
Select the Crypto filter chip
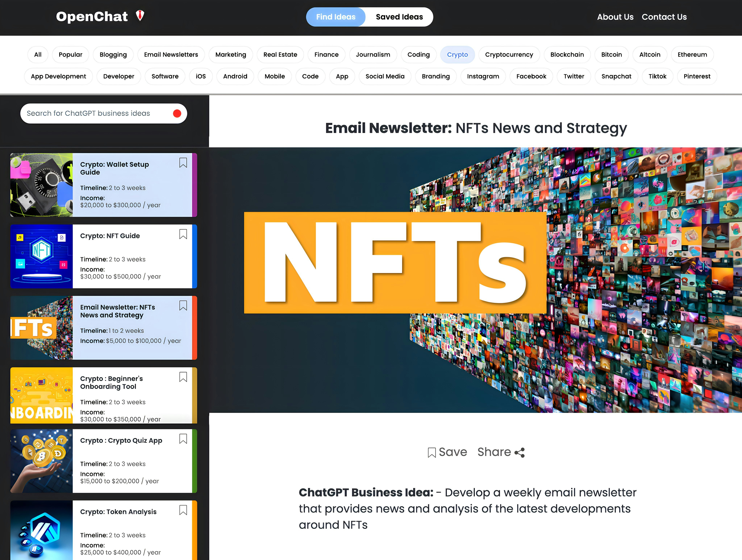click(457, 55)
